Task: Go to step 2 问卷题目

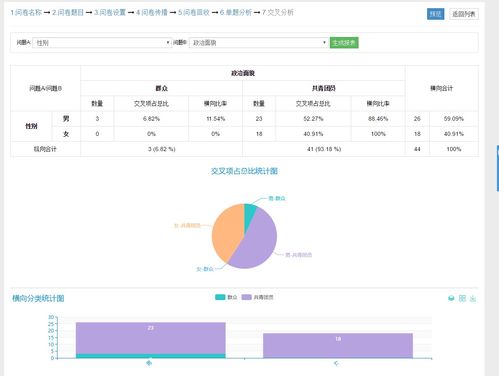Action: click(68, 13)
